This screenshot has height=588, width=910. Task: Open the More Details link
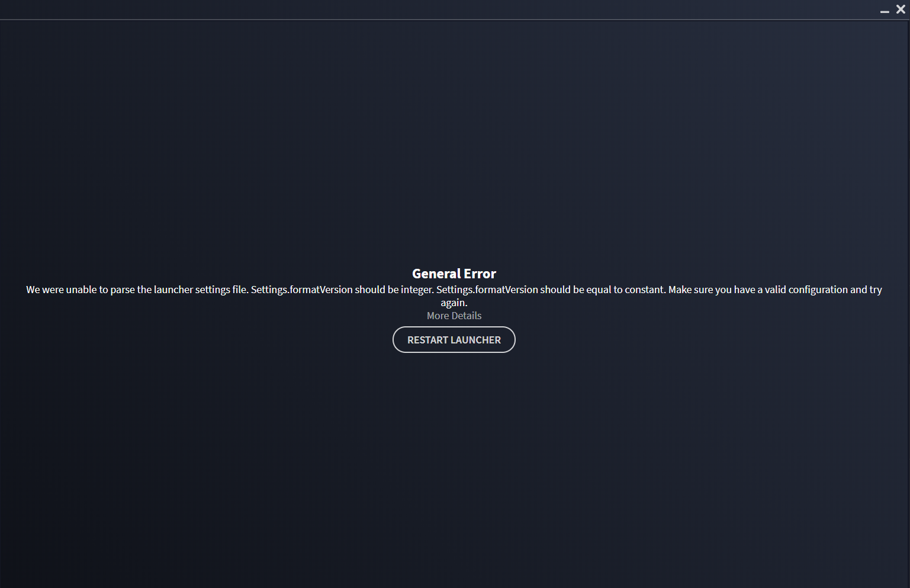[x=454, y=316]
